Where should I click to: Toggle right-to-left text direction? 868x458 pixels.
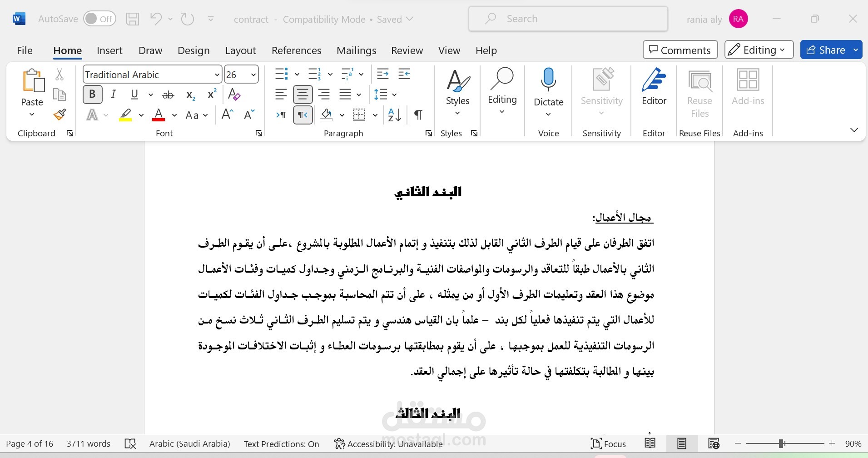[303, 115]
